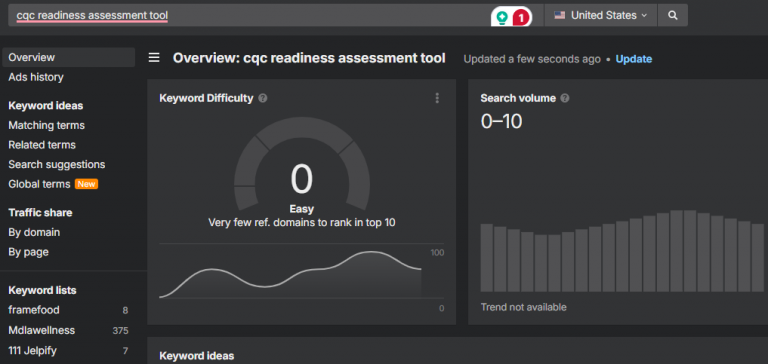Click the New badge next to Global terms
768x364 pixels.
[86, 184]
